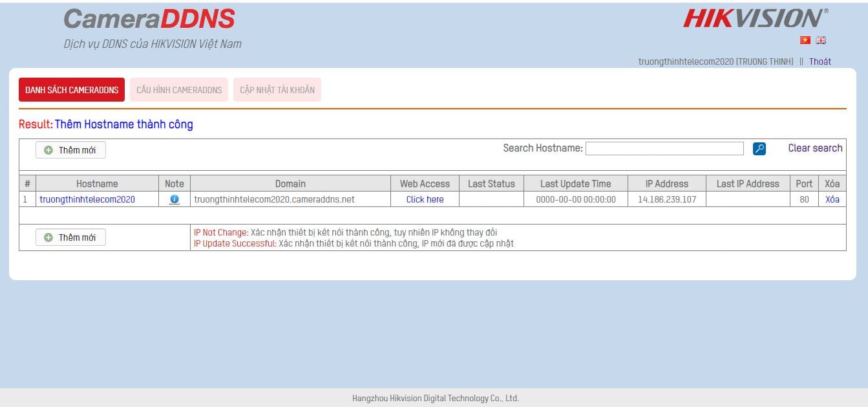Click the Vietnamese flag language icon

coord(805,40)
